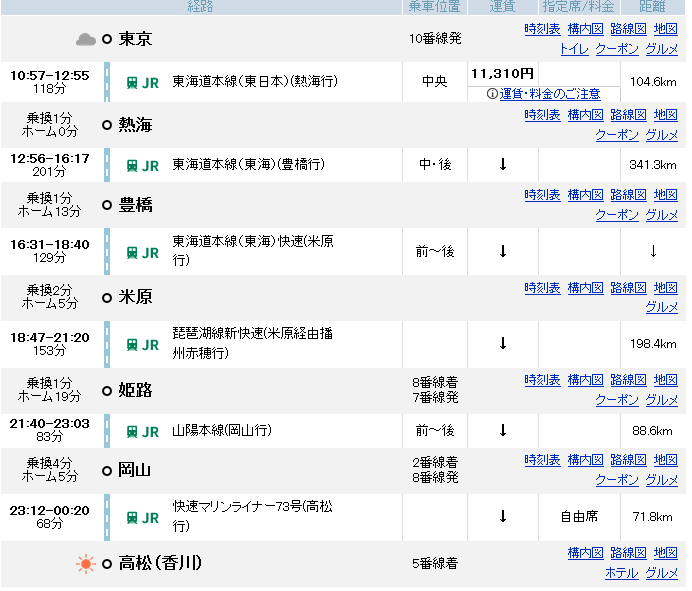Click the cloudy weather icon beside 東京

pos(87,40)
